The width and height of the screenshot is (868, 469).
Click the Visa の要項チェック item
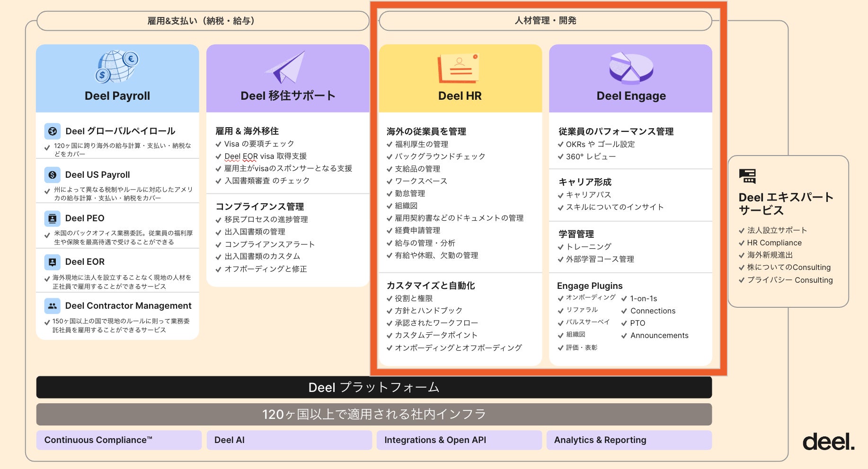point(259,144)
